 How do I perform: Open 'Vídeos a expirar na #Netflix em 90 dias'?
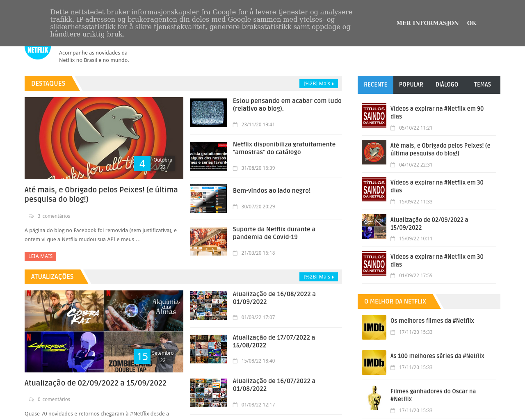click(x=437, y=112)
